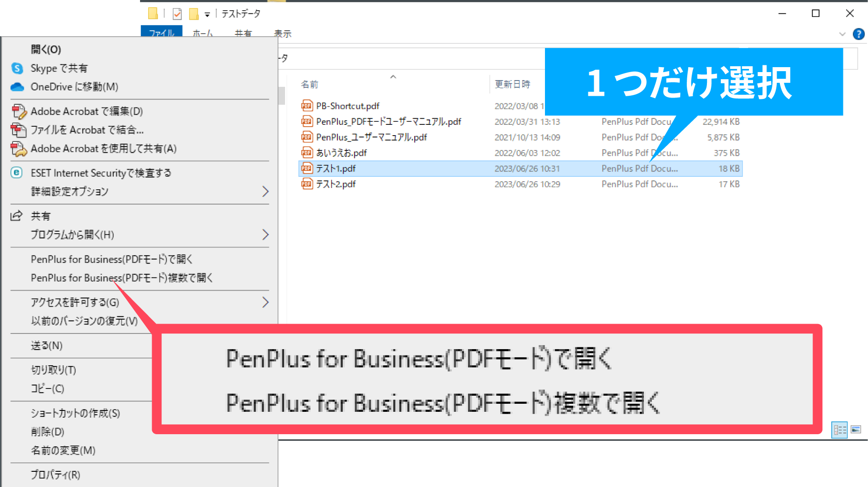The image size is (868, 487).
Task: Open the ホーム ribbon tab
Action: point(203,33)
